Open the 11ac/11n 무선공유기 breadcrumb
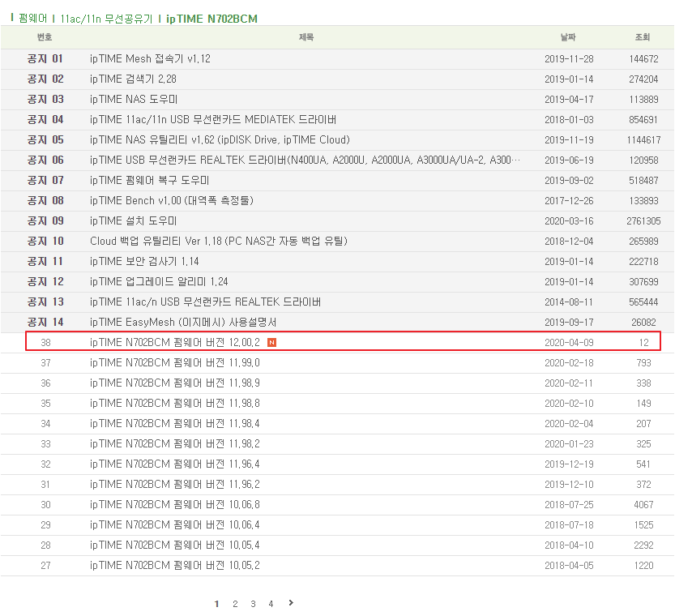Viewport: 675px width, 616px height. coord(106,19)
